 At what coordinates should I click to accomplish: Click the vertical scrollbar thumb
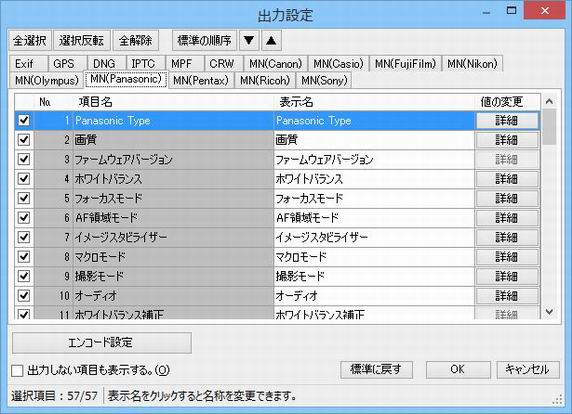click(549, 127)
